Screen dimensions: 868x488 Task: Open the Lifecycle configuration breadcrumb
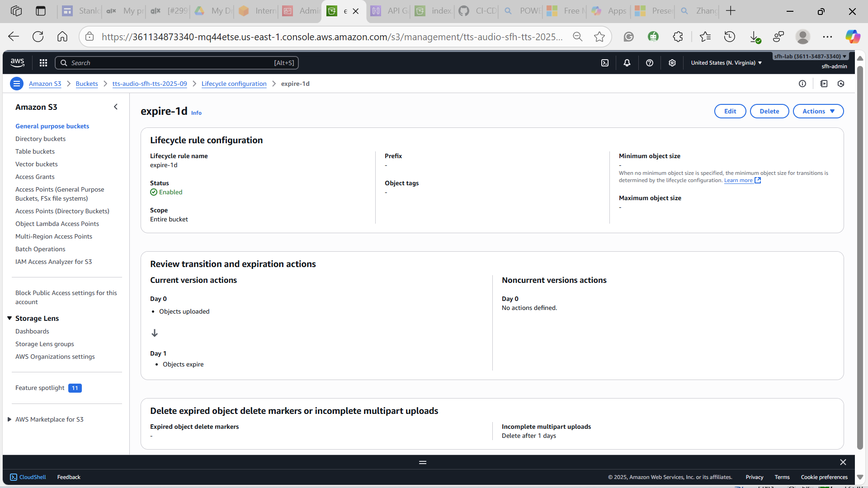click(x=234, y=84)
